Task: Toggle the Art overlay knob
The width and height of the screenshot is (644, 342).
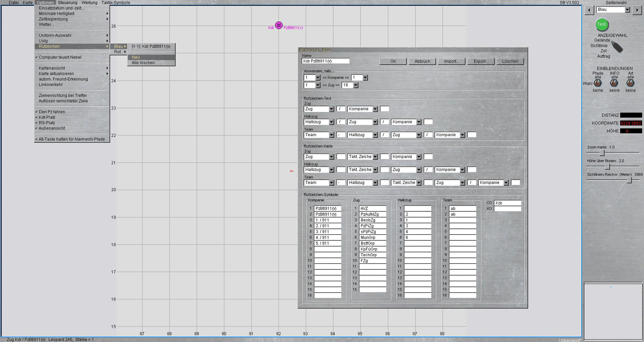Action: [630, 83]
